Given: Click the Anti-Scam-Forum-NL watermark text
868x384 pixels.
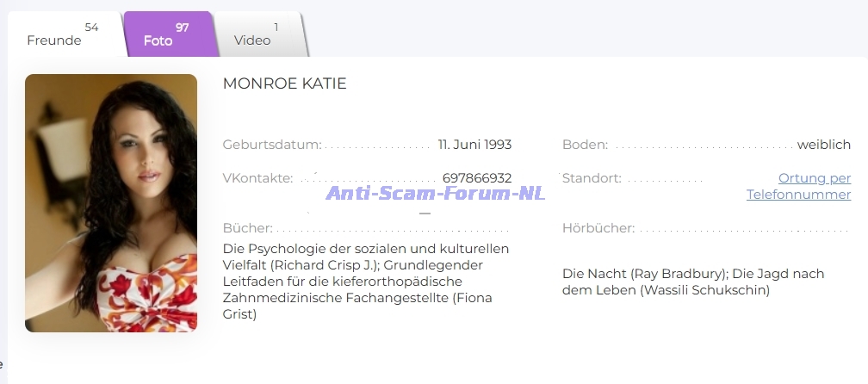Looking at the screenshot, I should (435, 193).
